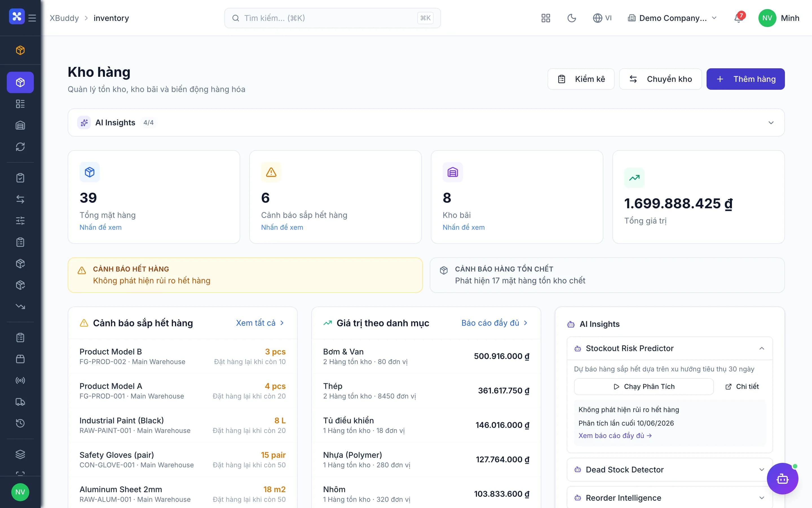The height and width of the screenshot is (508, 812).
Task: Select the Thép category row
Action: [x=426, y=391]
